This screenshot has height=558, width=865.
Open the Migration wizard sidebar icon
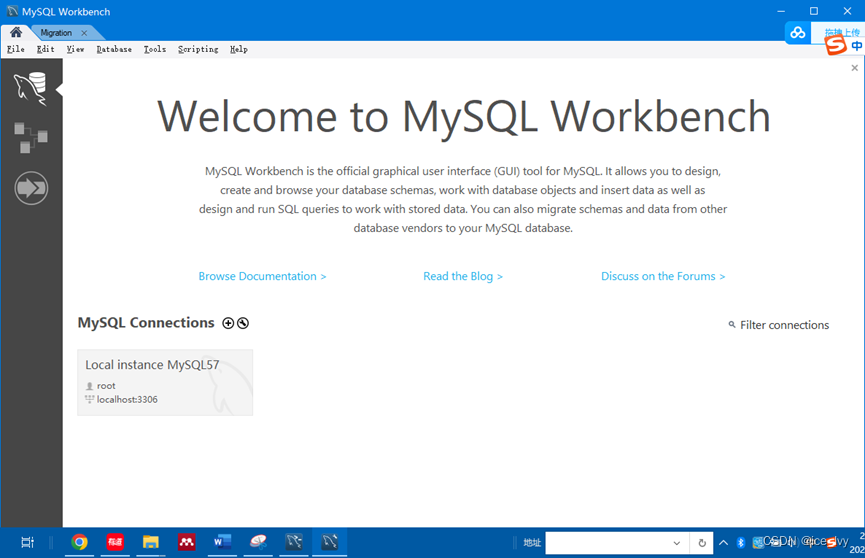31,188
